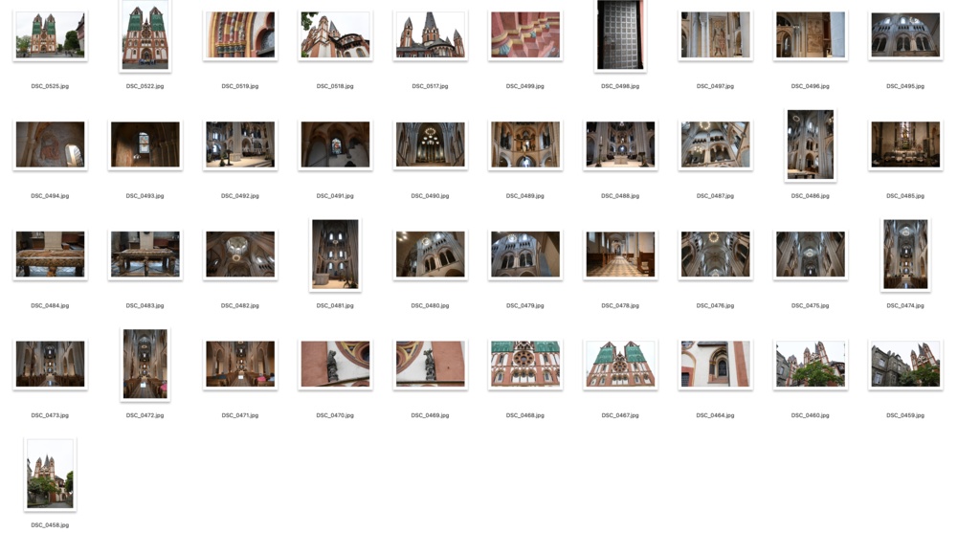Pick the thumbnail above DSC_0517.jpg

[430, 35]
